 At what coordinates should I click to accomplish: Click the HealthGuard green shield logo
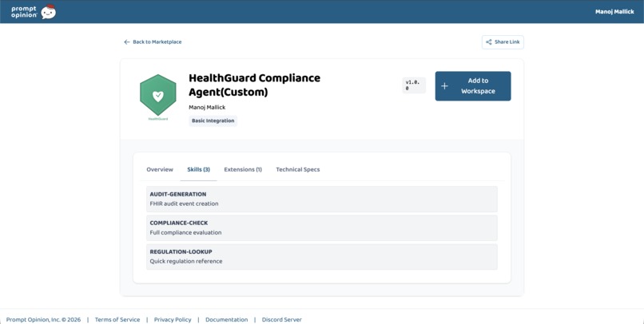point(158,95)
